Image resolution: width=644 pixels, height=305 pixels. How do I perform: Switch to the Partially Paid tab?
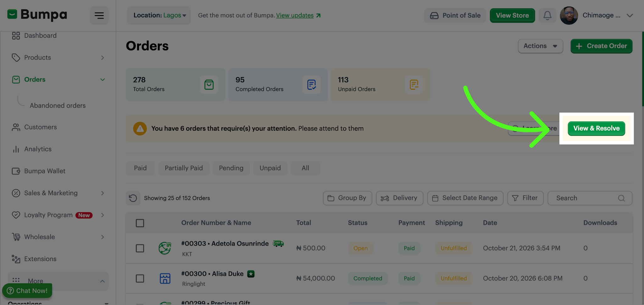pos(184,168)
